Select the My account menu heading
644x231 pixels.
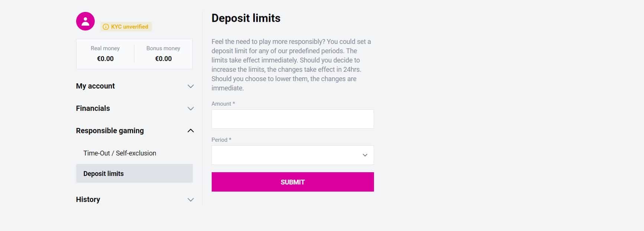[95, 86]
